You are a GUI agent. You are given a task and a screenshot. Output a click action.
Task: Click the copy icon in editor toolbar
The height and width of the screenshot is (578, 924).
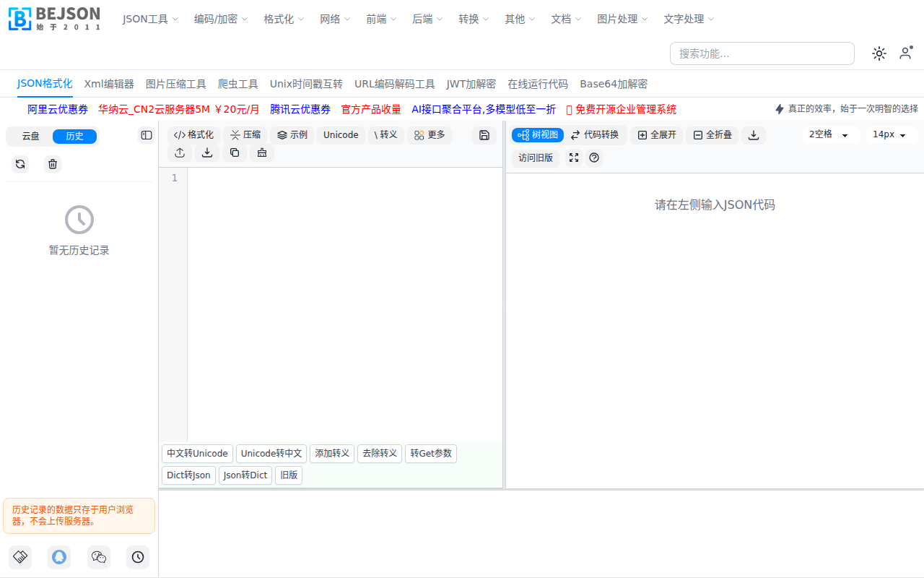tap(234, 153)
